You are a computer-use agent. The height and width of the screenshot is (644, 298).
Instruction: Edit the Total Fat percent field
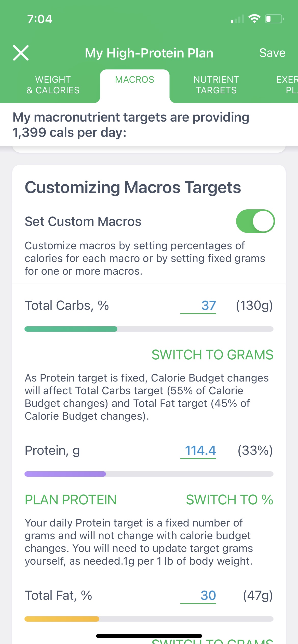click(199, 595)
